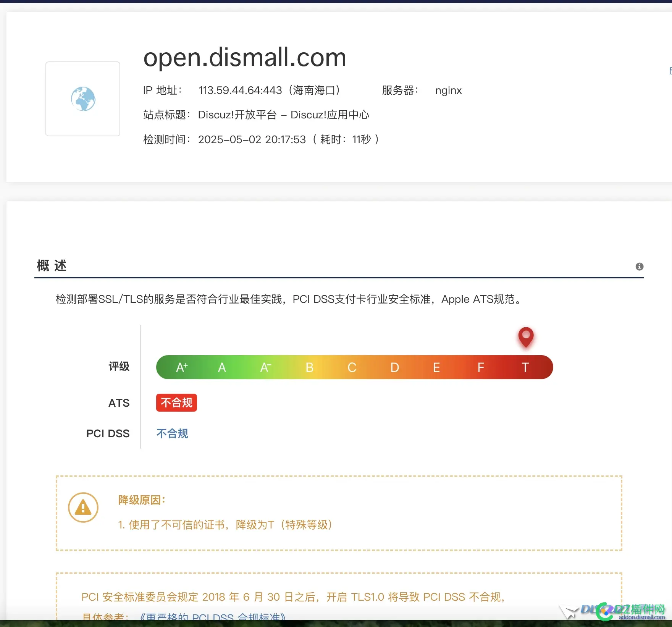Image resolution: width=672 pixels, height=627 pixels.
Task: Click the globe site icon
Action: (82, 99)
